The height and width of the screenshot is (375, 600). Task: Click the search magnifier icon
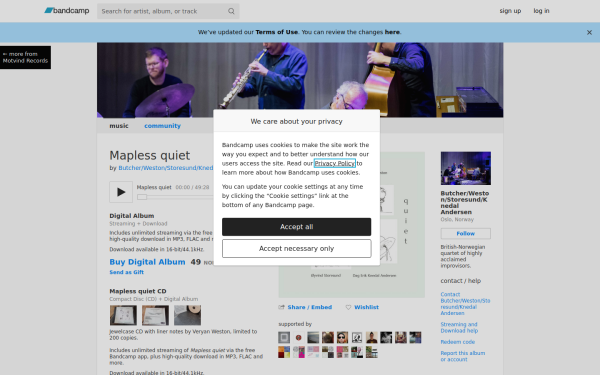231,11
